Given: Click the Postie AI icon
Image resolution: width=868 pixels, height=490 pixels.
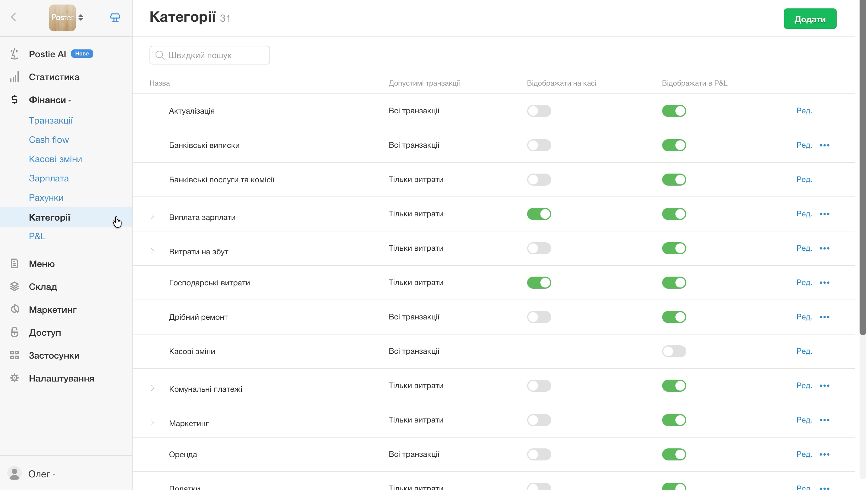Looking at the screenshot, I should click(14, 54).
